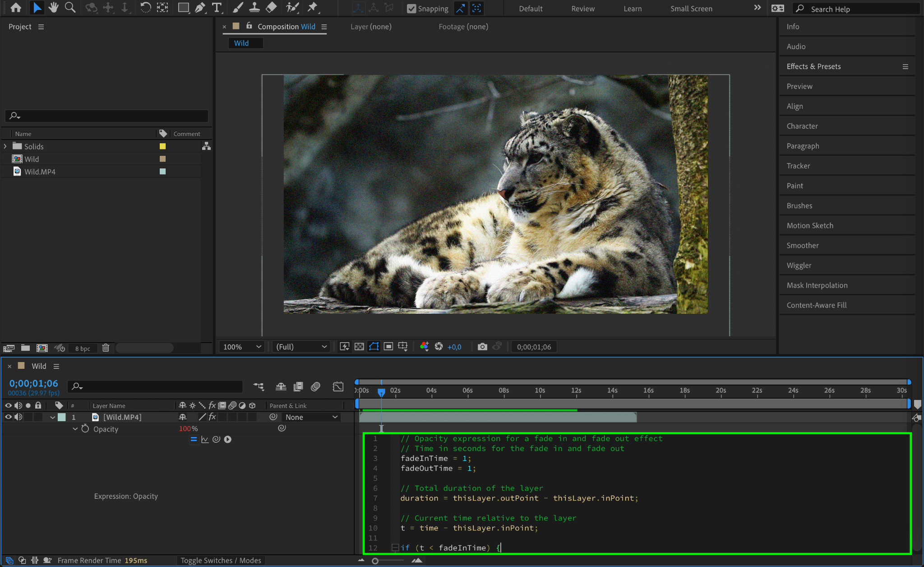Disable the Opacity expression with the equals switch

[194, 439]
